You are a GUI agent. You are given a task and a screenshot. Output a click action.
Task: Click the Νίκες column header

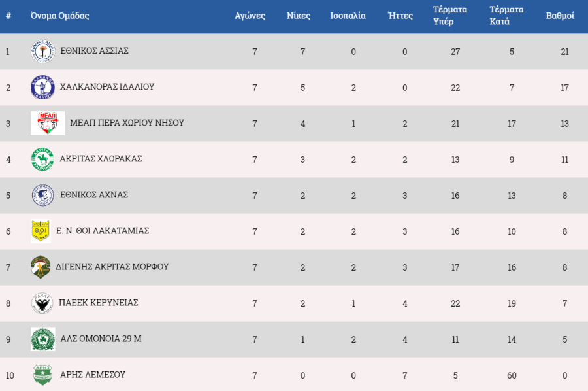click(299, 16)
